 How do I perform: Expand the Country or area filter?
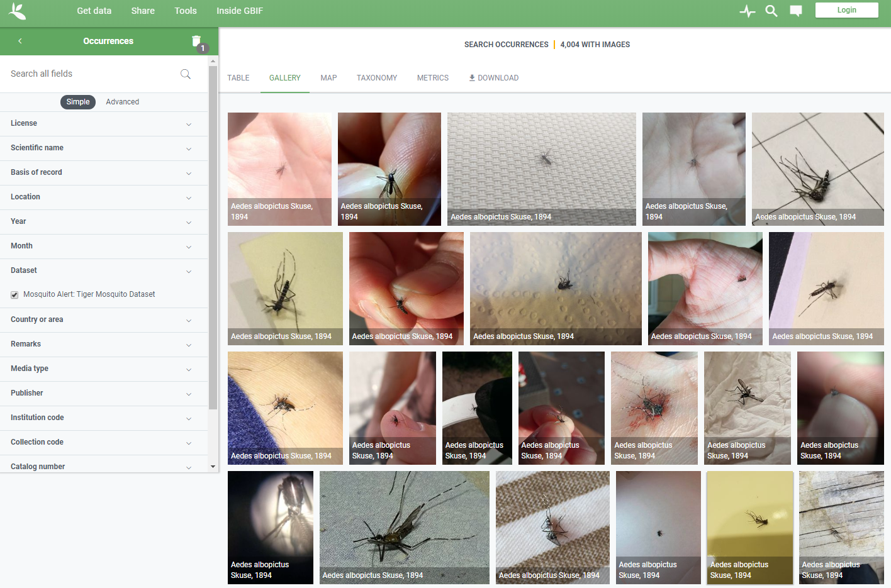(x=104, y=320)
